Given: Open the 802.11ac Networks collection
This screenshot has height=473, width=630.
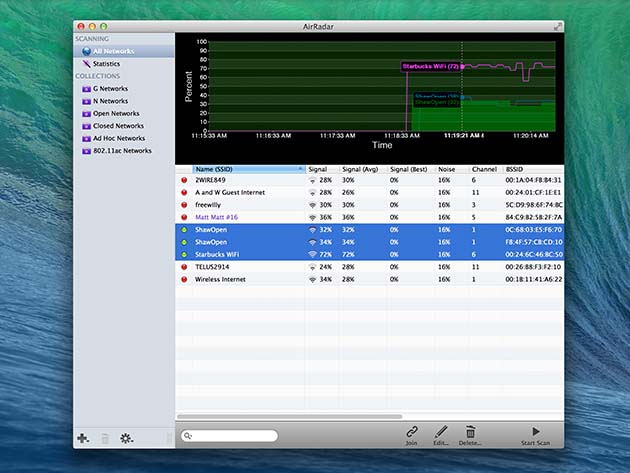Looking at the screenshot, I should [x=123, y=151].
